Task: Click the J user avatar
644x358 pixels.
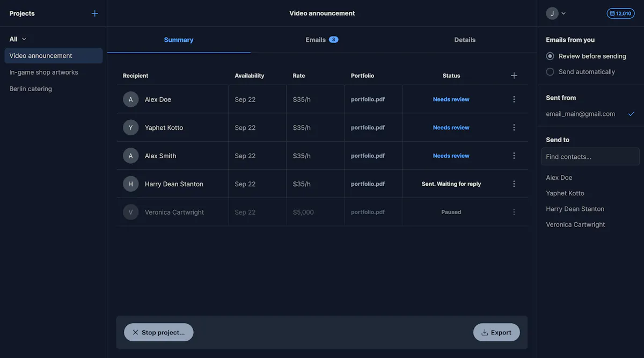Action: pyautogui.click(x=552, y=13)
